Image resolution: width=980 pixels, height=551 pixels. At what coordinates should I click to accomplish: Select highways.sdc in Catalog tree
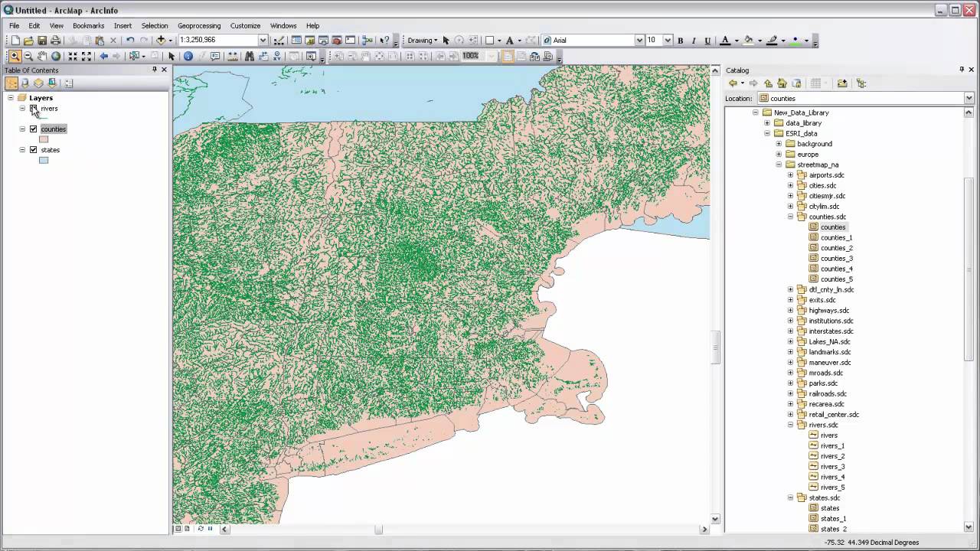(829, 311)
